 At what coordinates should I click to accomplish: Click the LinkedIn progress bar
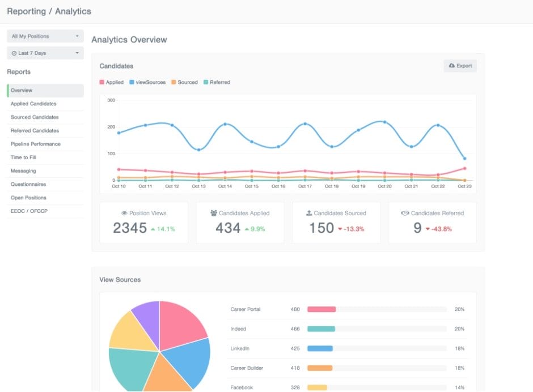(x=322, y=348)
